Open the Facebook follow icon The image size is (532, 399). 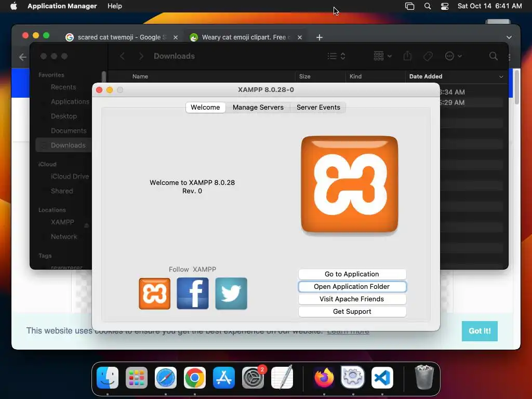pos(193,294)
